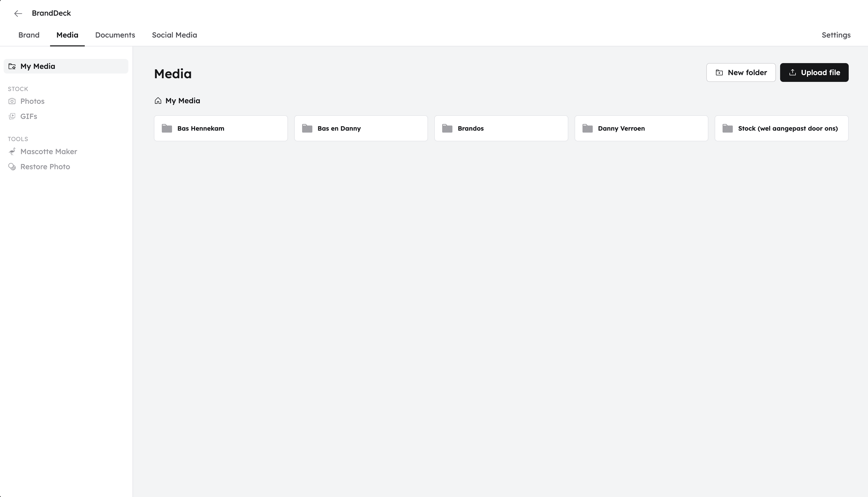Select the Media tab
Screen dimensions: 868x497
pos(67,35)
